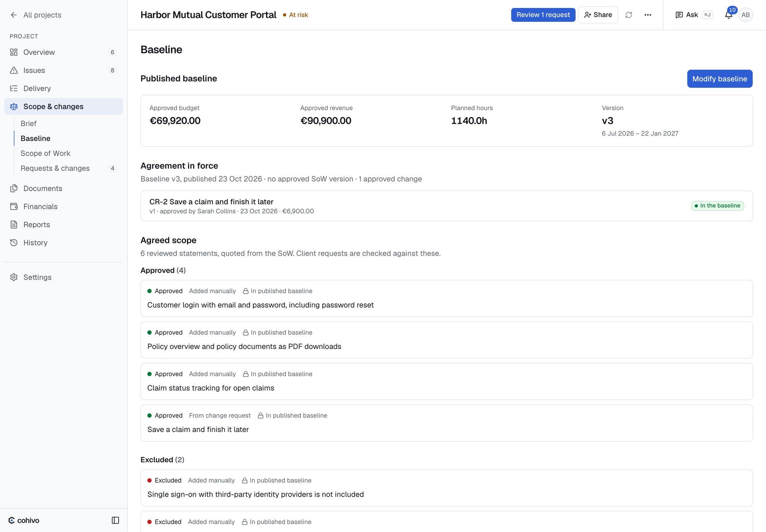Click the At risk project status

[x=295, y=15]
